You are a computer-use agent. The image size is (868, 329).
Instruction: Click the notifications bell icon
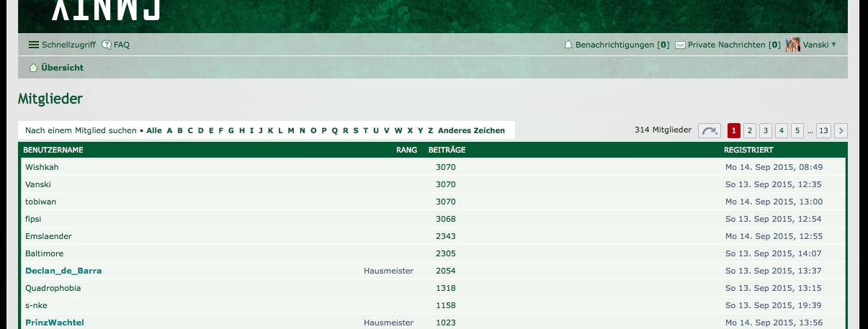coord(568,45)
